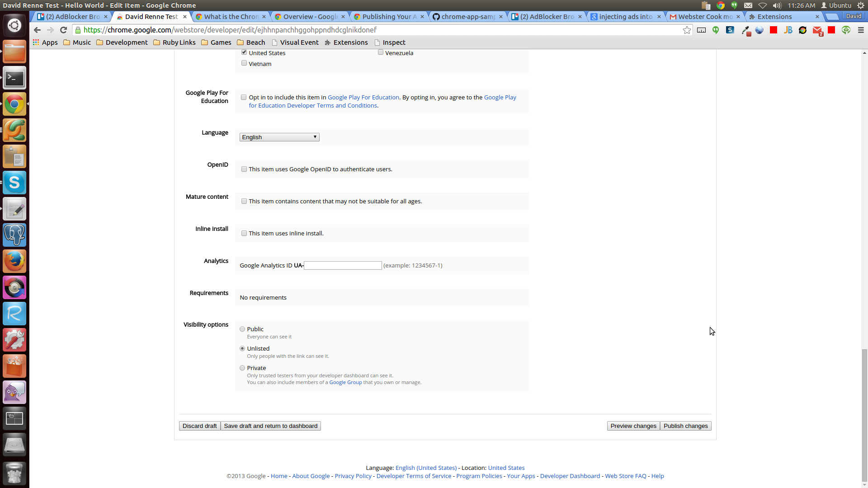The width and height of the screenshot is (868, 488).
Task: Launch Skype from the dock
Action: 14,183
